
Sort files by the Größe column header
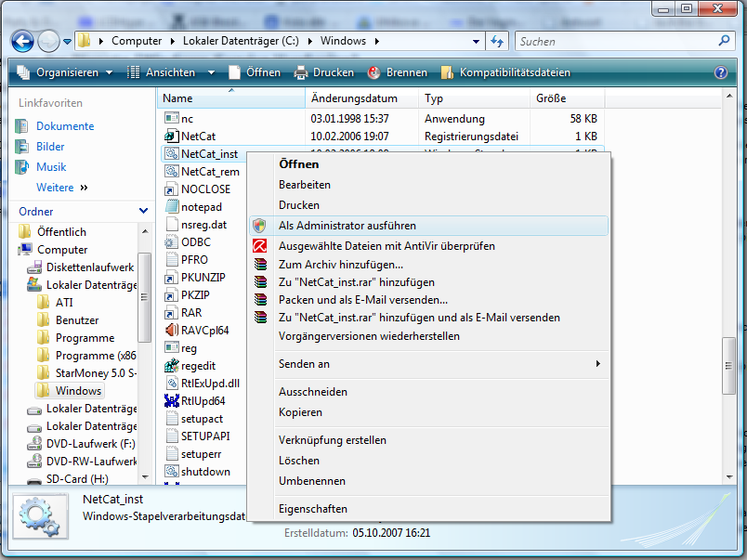point(568,98)
